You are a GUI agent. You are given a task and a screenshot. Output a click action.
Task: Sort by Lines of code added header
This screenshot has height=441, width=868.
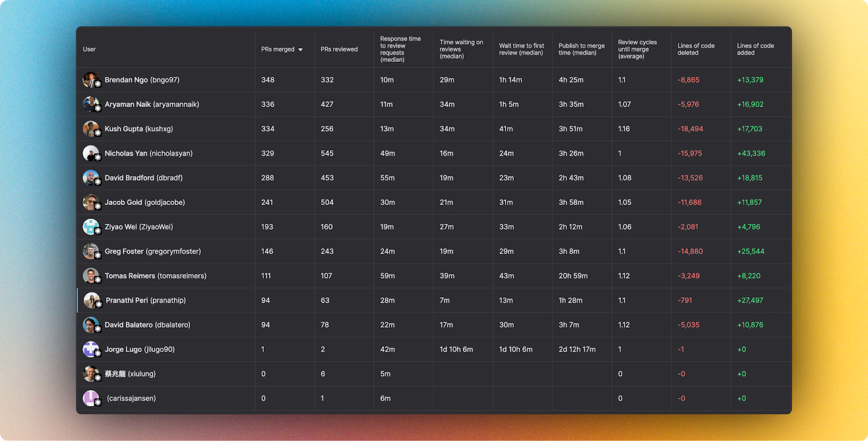755,49
